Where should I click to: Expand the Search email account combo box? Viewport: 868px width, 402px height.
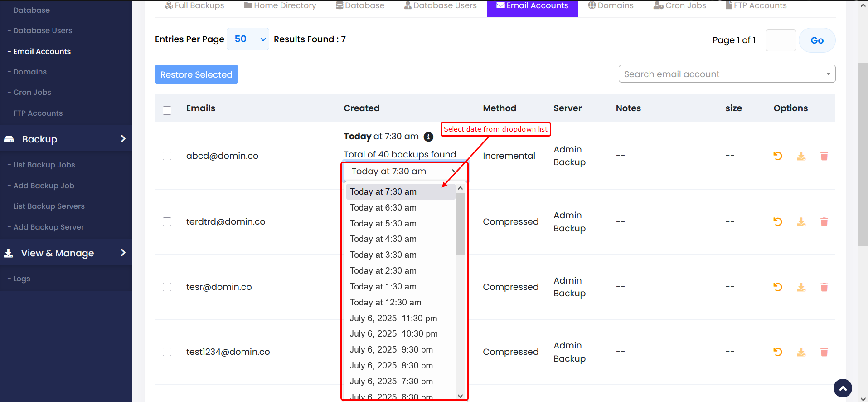(727, 74)
